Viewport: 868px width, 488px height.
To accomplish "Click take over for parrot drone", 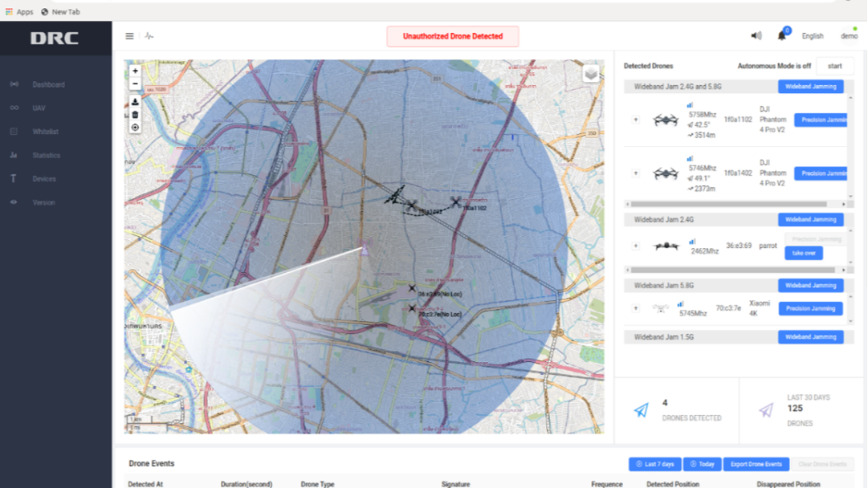I will click(x=803, y=253).
